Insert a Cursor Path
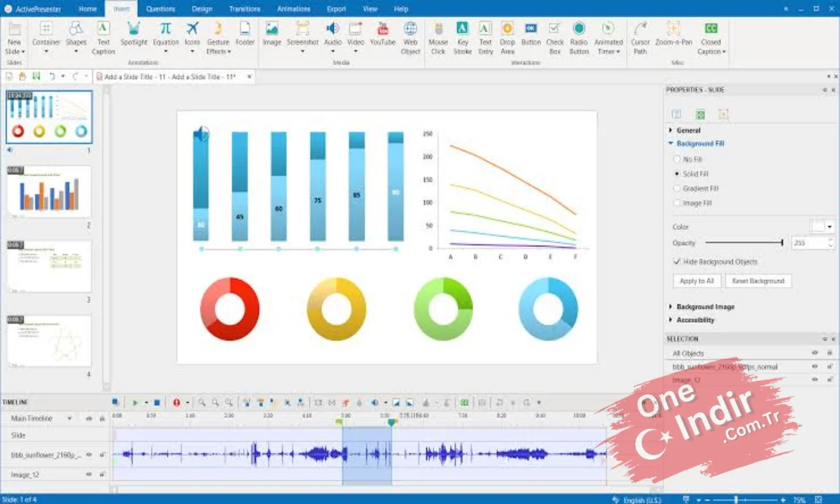This screenshot has height=504, width=840. [x=640, y=38]
